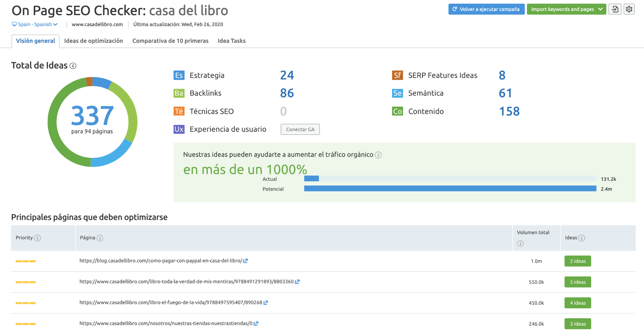Click the Experiencia de usuario 'Ux' icon
This screenshot has height=334, width=644.
(179, 129)
